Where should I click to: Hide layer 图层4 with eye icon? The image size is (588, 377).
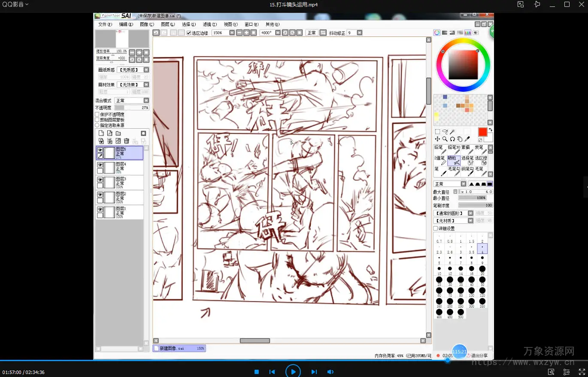tap(100, 165)
